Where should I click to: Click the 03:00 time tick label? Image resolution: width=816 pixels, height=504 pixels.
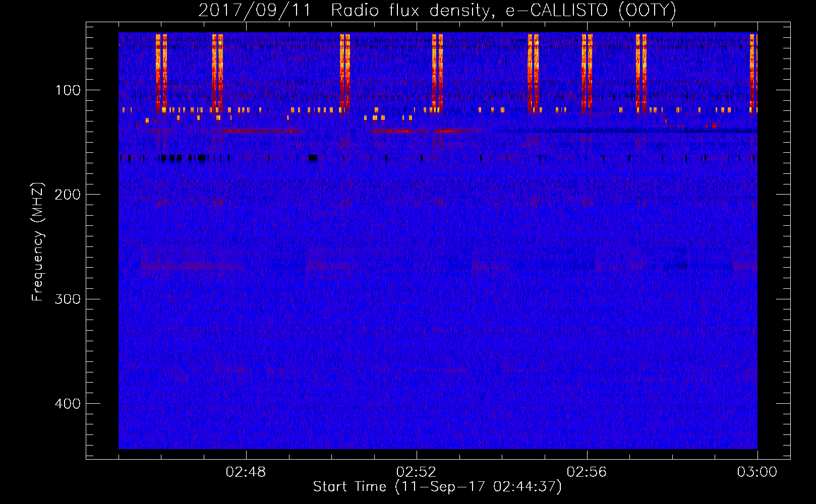pyautogui.click(x=757, y=472)
